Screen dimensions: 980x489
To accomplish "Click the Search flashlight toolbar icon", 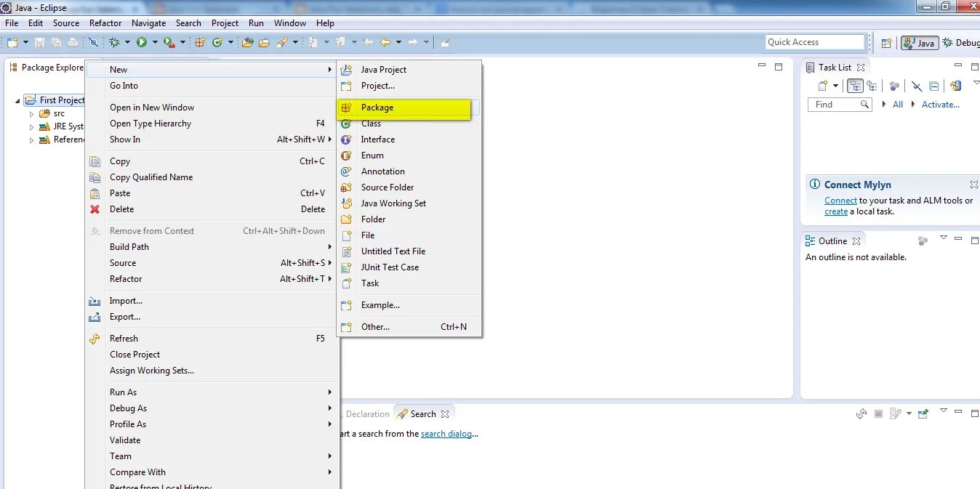I will (x=281, y=42).
